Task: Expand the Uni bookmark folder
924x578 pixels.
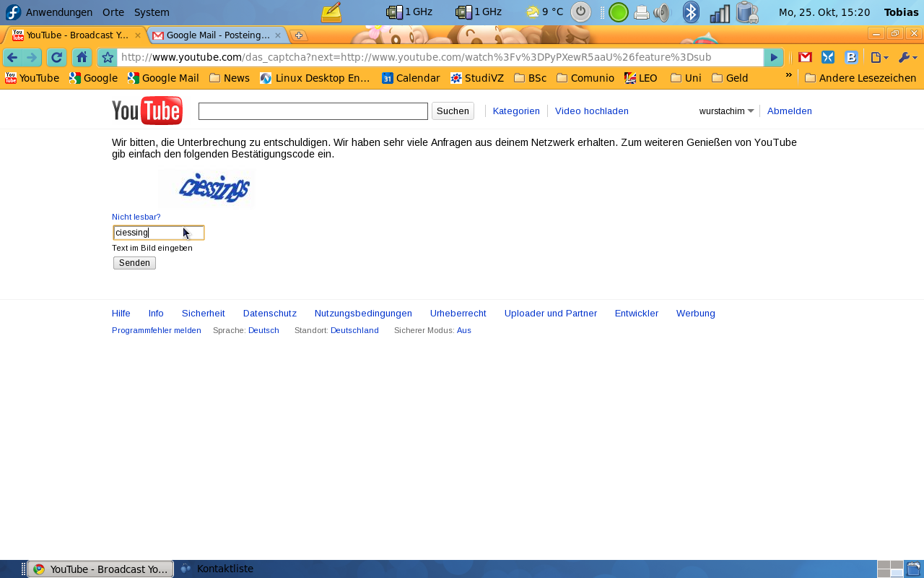Action: pyautogui.click(x=686, y=78)
